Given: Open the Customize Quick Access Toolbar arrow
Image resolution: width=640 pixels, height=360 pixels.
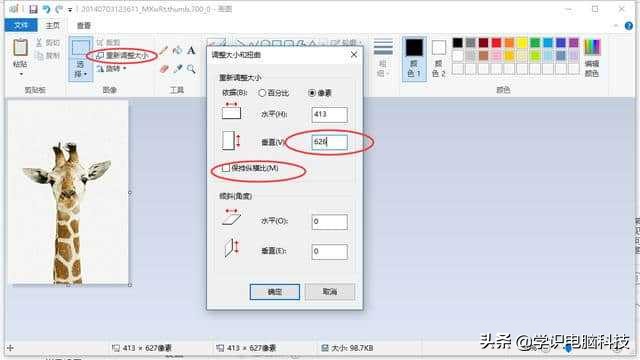Looking at the screenshot, I should [70, 9].
